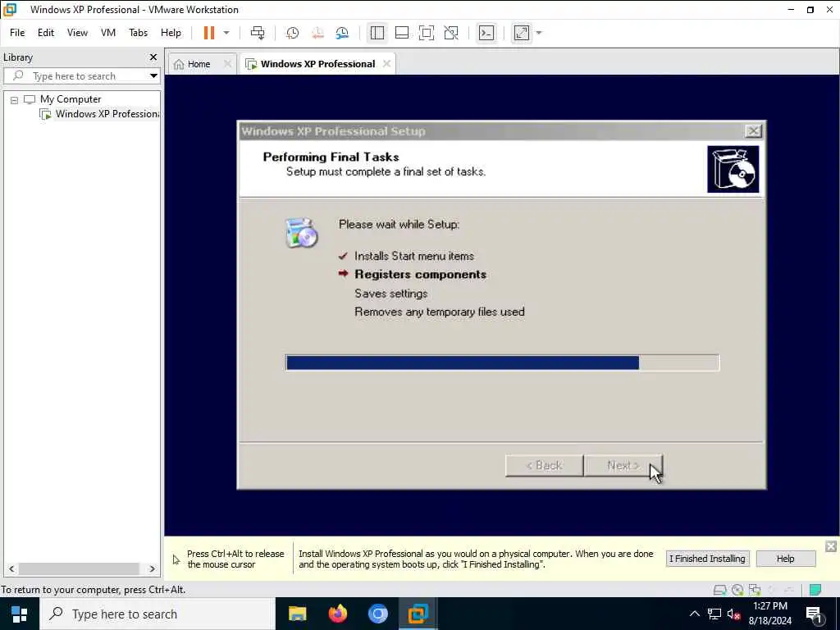Click the full screen mode icon
Screen dimensions: 840x630
(427, 33)
